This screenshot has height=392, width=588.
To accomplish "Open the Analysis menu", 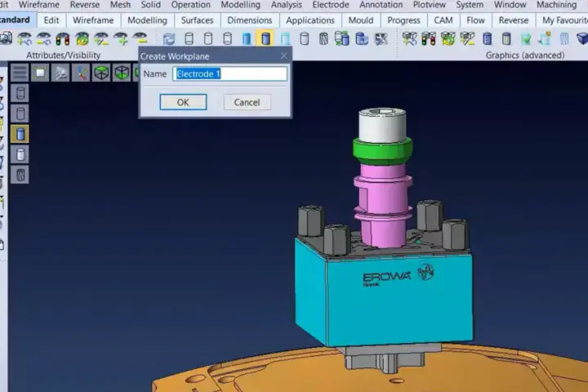I will [x=286, y=5].
